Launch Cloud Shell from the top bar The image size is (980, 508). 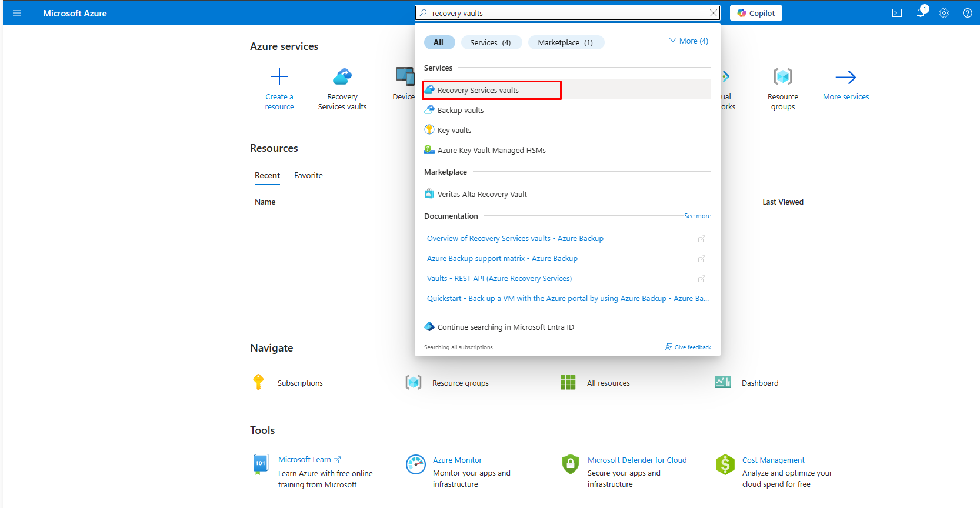897,13
